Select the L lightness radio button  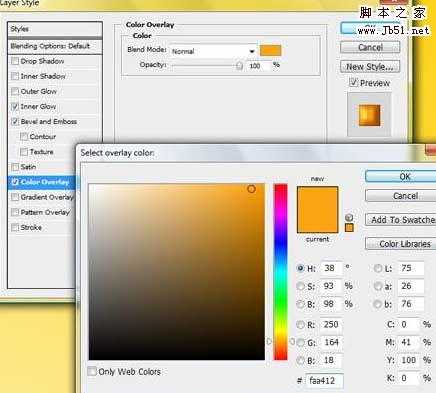378,268
